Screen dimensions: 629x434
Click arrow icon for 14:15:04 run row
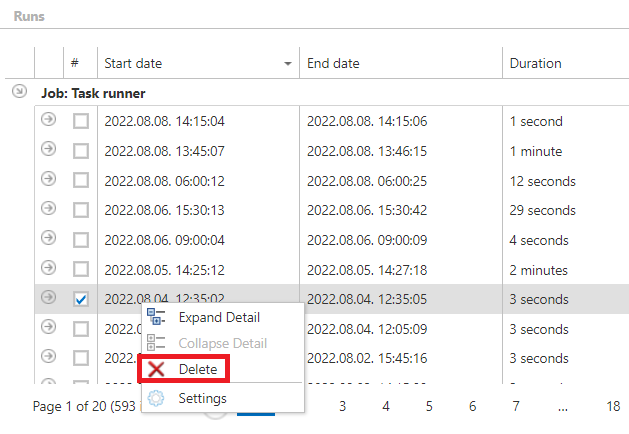(48, 121)
